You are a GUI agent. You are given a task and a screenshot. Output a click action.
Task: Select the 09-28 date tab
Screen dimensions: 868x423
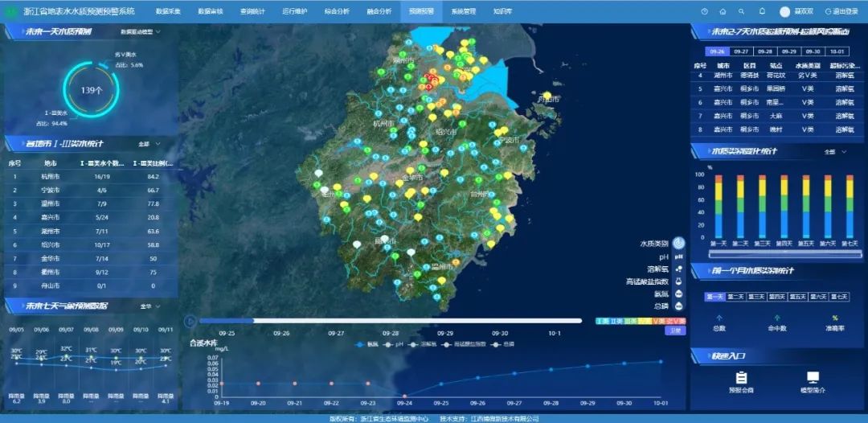click(764, 51)
